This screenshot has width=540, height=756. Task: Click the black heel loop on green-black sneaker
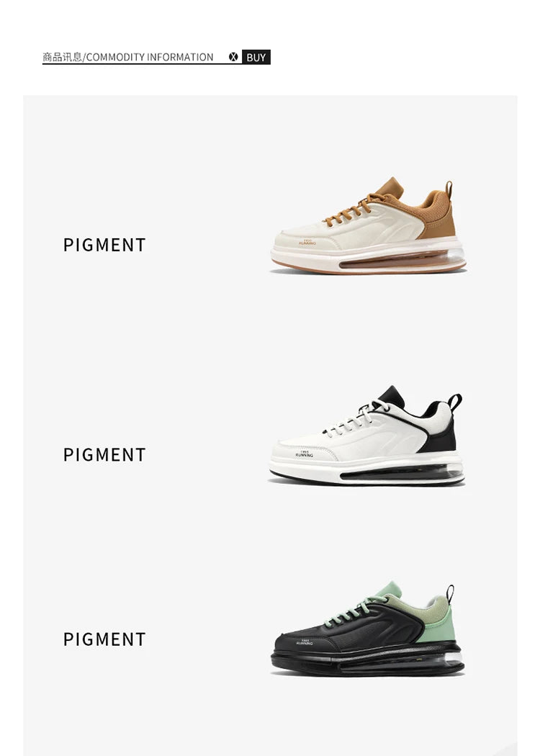450,593
